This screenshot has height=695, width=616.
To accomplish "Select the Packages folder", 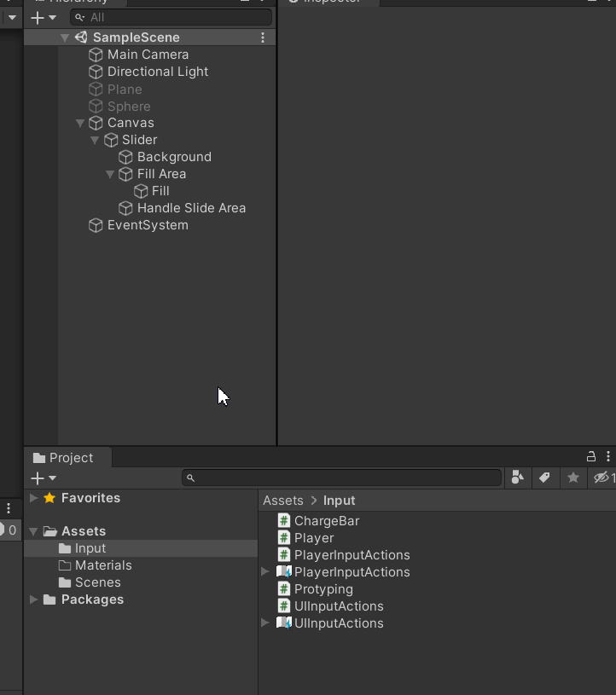I will 92,599.
